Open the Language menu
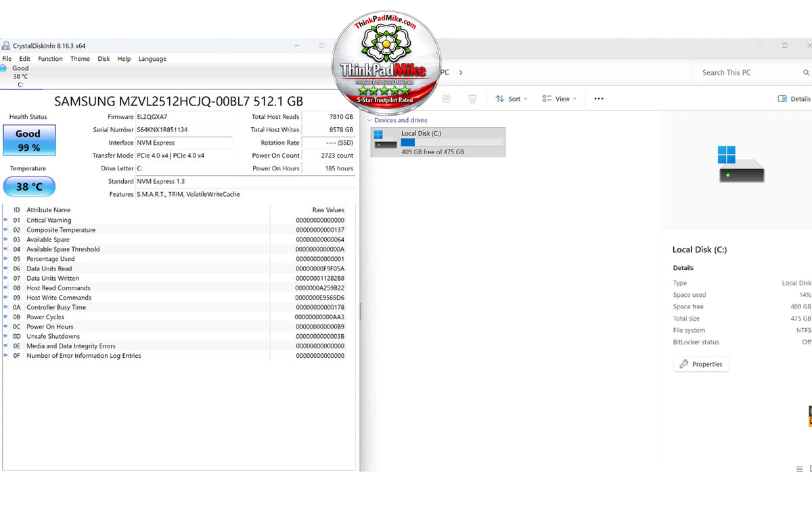 coord(152,59)
